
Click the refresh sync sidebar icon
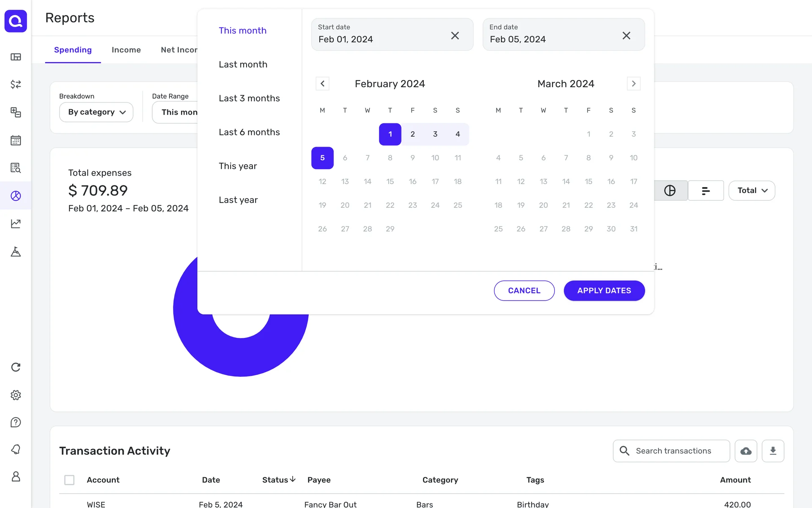point(16,367)
